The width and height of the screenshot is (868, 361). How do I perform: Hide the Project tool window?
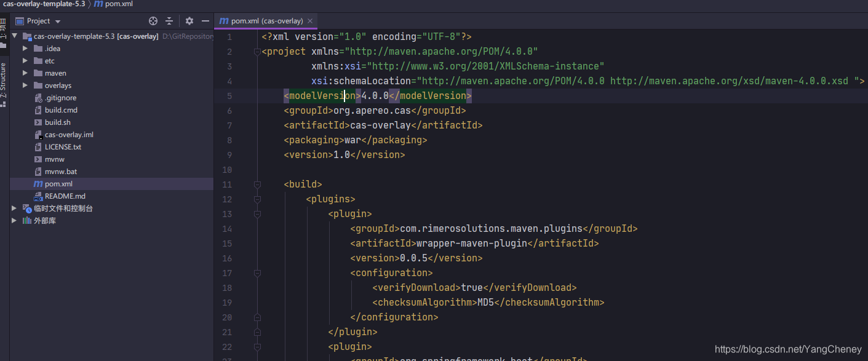pos(205,21)
